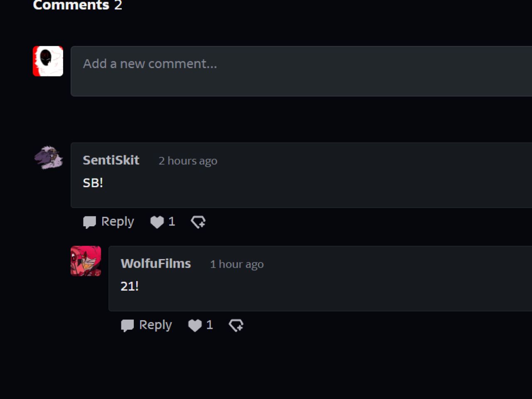The image size is (532, 399).
Task: Click like count on WolfuFilms' comment
Action: [209, 325]
